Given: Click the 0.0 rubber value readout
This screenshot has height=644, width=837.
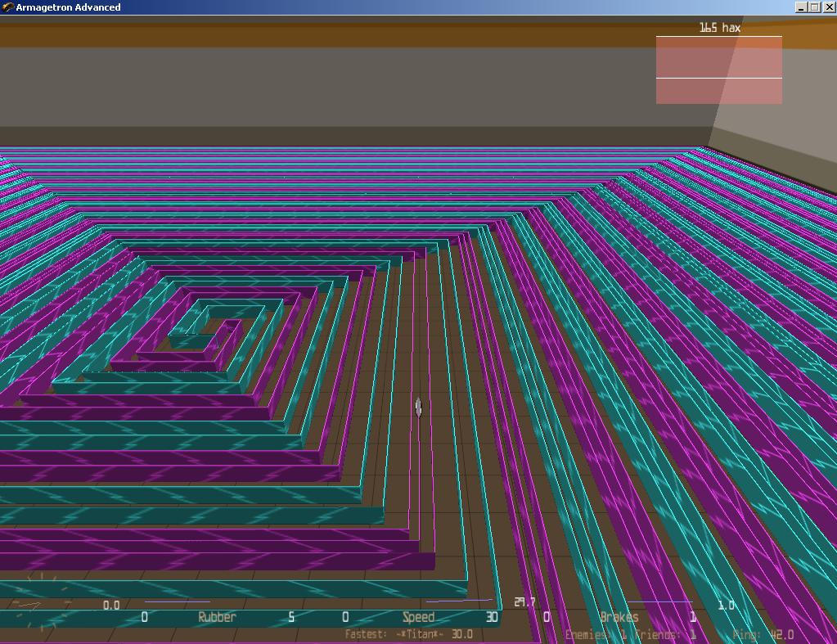Looking at the screenshot, I should point(111,606).
